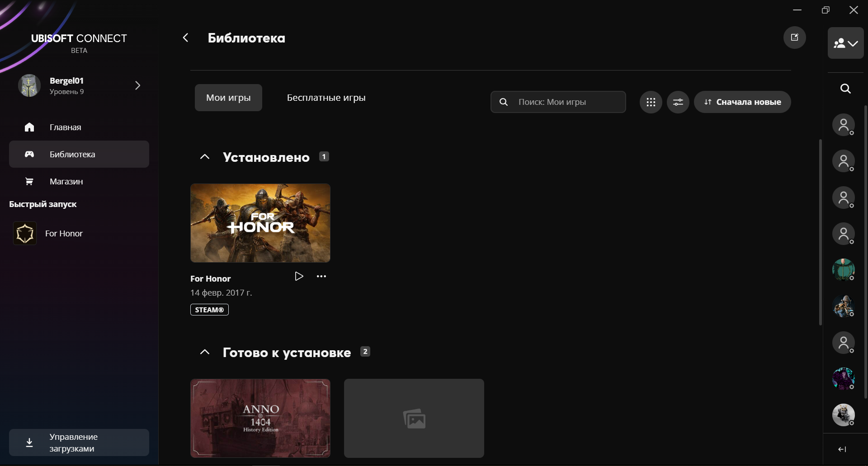Viewport: 868px width, 466px height.
Task: Collapse the Готово к установке section
Action: click(x=205, y=352)
